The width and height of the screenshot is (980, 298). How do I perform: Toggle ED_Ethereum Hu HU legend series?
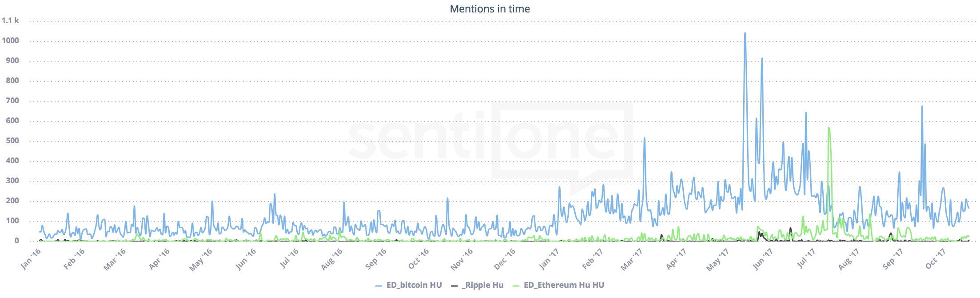coord(563,285)
